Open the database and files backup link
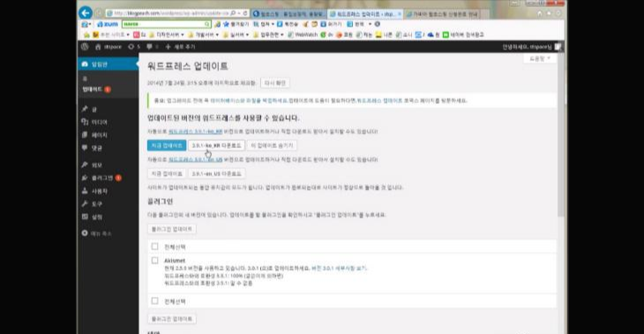This screenshot has width=644, height=334. pyautogui.click(x=249, y=100)
